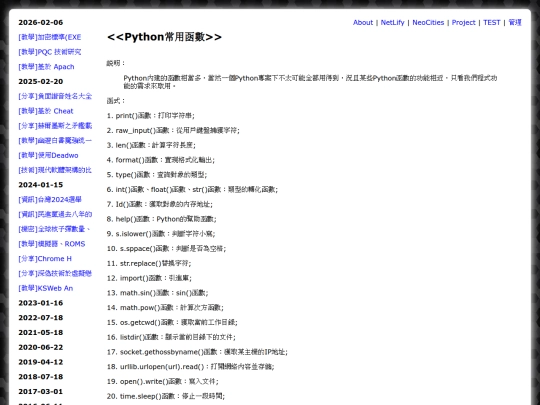This screenshot has height=405, width=540.
Task: Open the sidebar article mentioning Cheat
Action: pyautogui.click(x=46, y=111)
